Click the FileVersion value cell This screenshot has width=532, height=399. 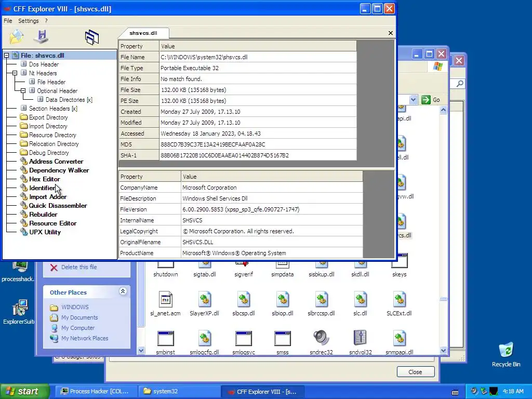click(272, 209)
